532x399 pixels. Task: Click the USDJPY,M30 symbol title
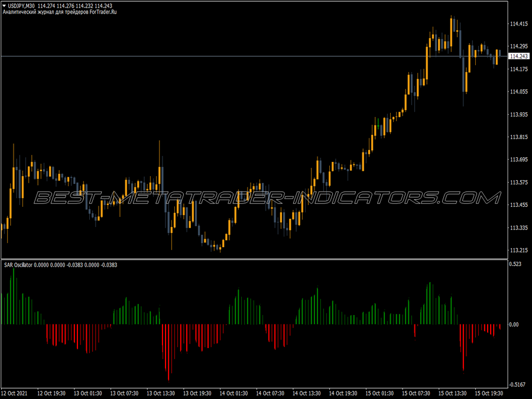21,6
